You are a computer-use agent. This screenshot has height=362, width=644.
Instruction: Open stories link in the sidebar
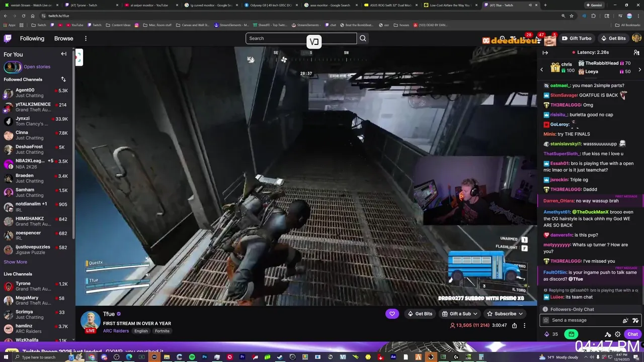[37, 66]
